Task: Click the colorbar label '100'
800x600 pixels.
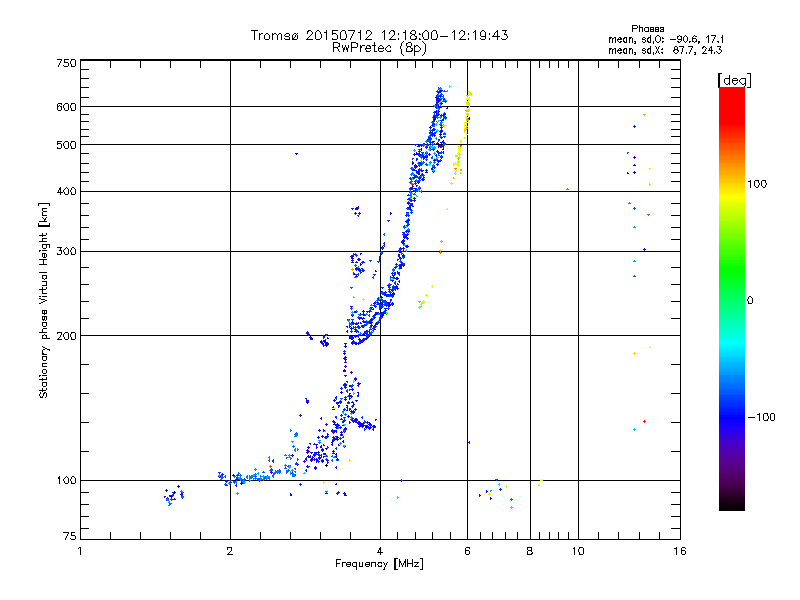Action: 757,184
